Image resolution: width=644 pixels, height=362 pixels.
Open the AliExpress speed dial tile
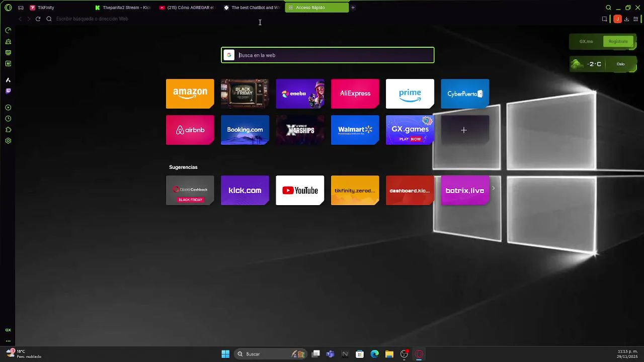coord(355,94)
